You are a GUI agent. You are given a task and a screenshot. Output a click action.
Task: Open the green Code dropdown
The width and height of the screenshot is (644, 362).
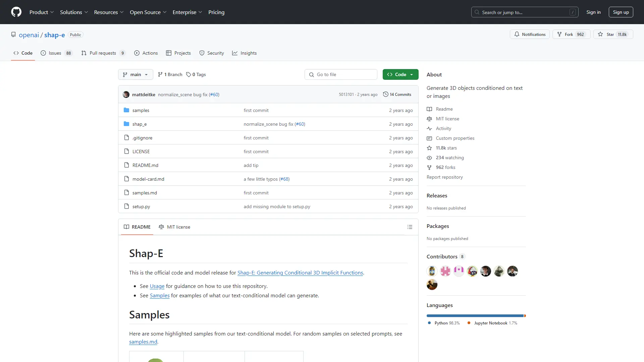[400, 74]
